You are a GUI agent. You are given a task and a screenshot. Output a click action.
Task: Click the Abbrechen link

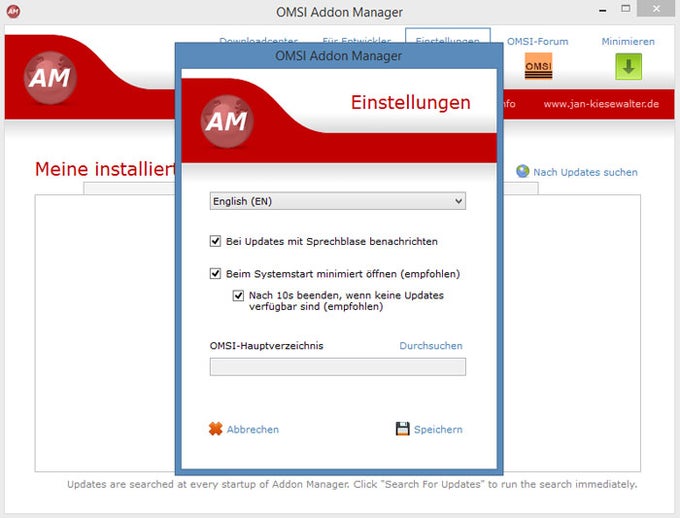[x=253, y=429]
